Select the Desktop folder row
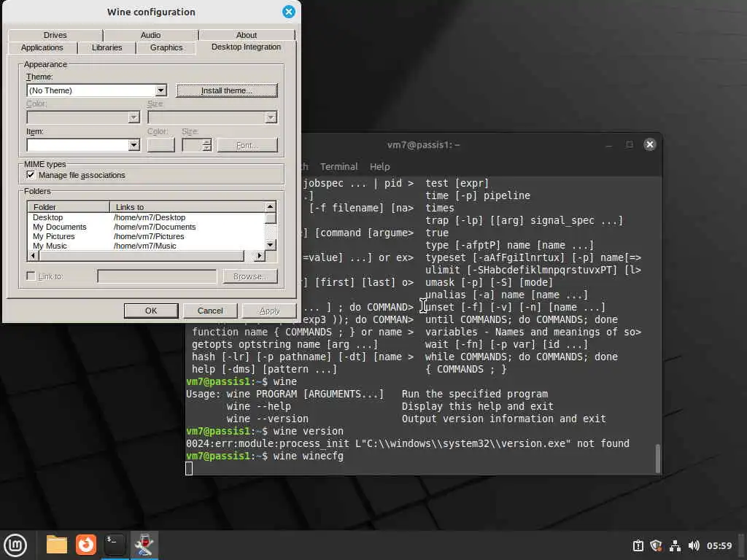This screenshot has height=560, width=747. (146, 217)
